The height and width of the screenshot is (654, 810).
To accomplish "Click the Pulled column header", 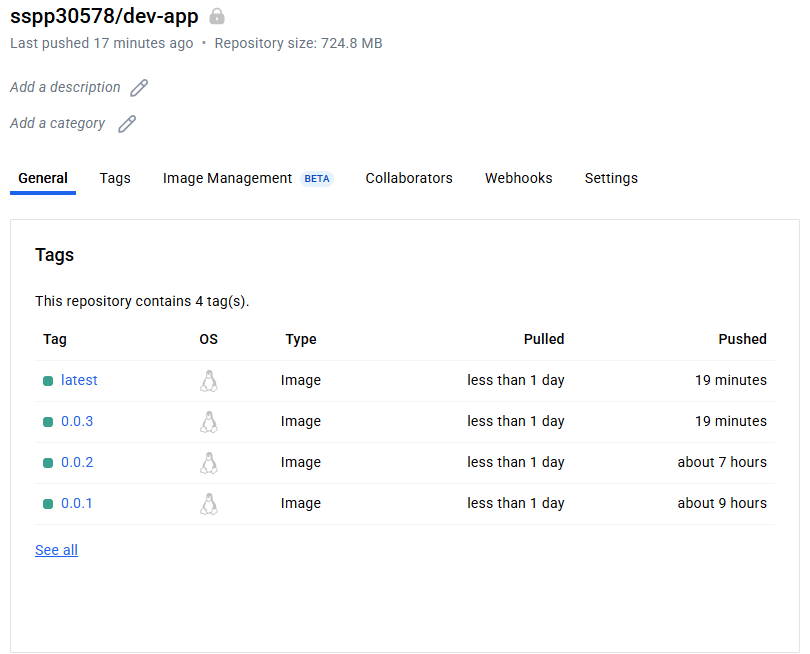I will 544,339.
